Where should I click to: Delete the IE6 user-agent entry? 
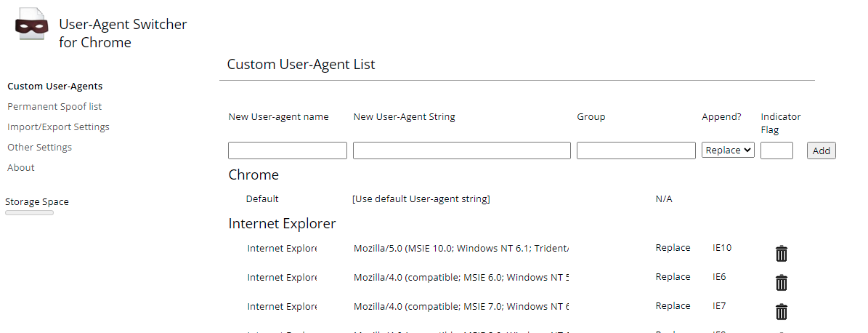(x=781, y=283)
